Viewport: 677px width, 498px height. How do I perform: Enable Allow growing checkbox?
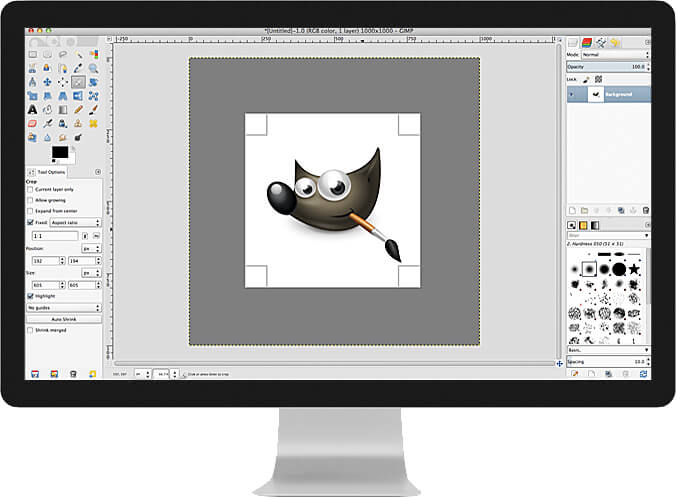[30, 200]
